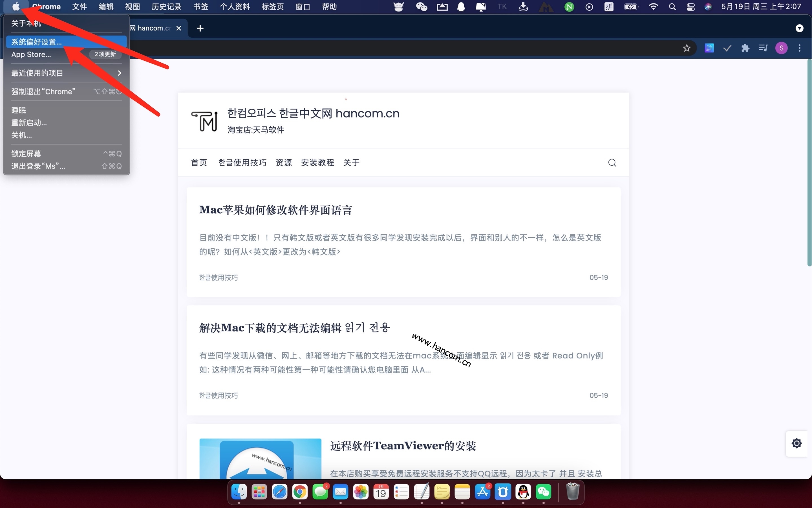Image resolution: width=812 pixels, height=508 pixels.
Task: Open the 文件 menu in menu bar
Action: click(80, 7)
